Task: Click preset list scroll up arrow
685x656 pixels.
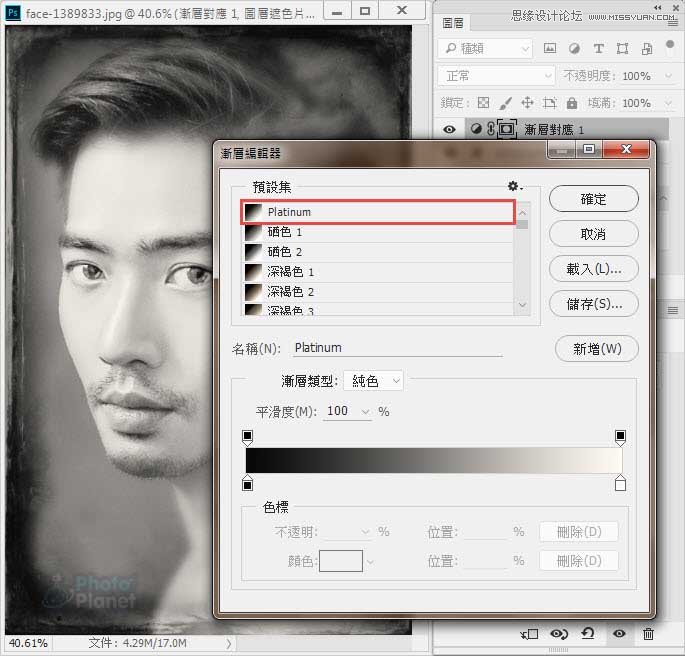Action: pyautogui.click(x=522, y=213)
